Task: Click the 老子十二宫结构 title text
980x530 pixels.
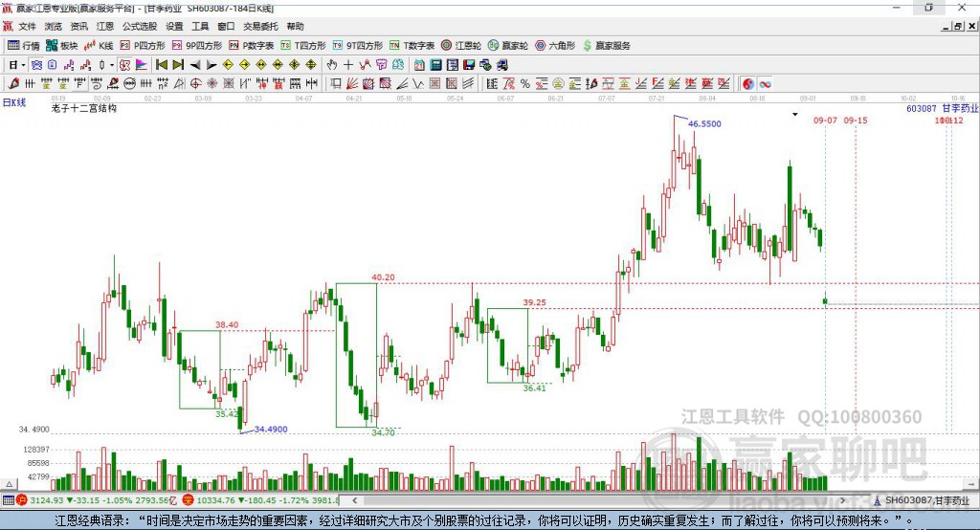Action: point(84,108)
